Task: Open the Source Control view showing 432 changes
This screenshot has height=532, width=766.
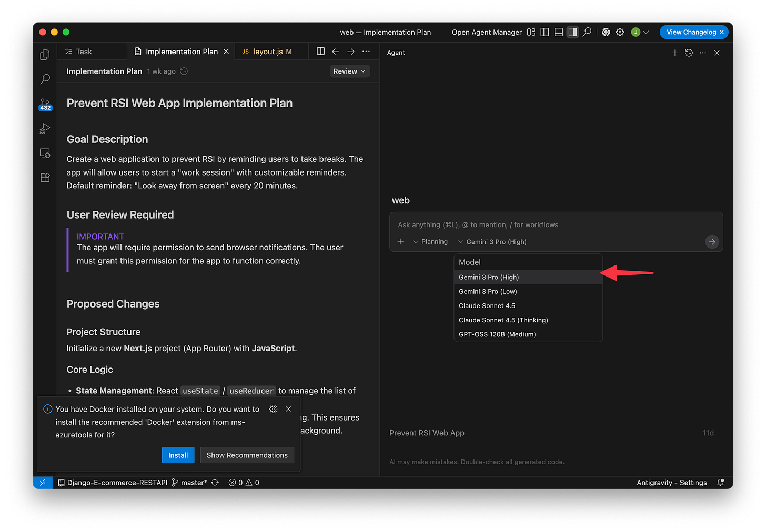Action: pyautogui.click(x=45, y=104)
